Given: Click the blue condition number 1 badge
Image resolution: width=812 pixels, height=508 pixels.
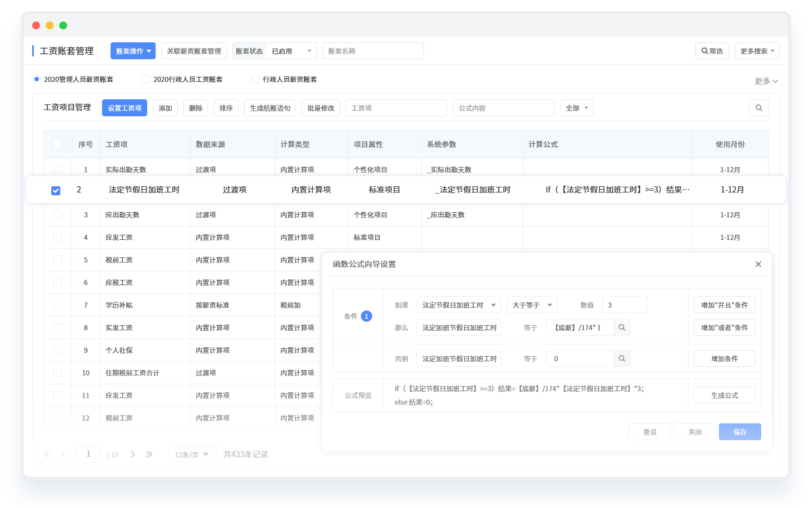Looking at the screenshot, I should point(367,316).
